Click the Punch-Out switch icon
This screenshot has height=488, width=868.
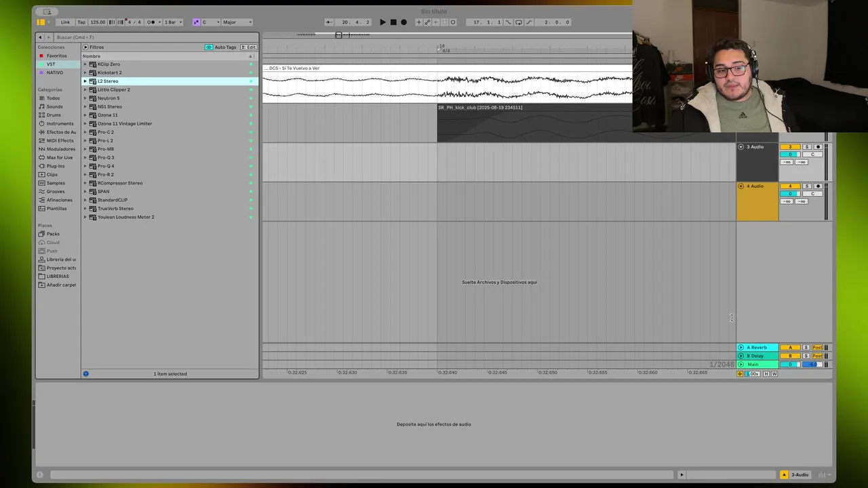click(530, 22)
